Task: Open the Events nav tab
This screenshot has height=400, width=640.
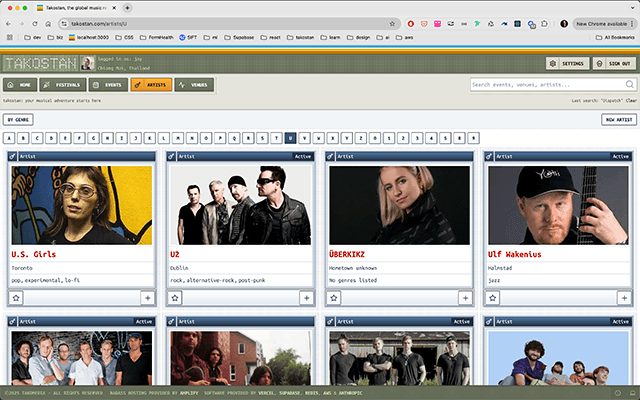Action: point(108,85)
